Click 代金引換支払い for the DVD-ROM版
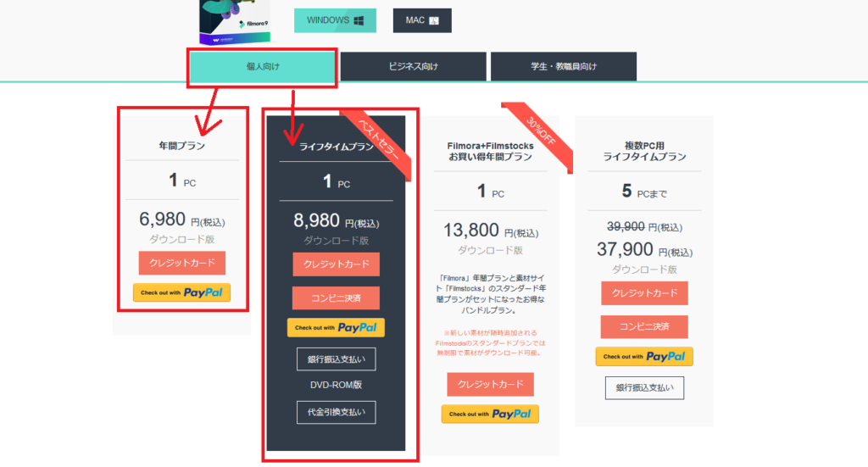Viewport: 868px width, 467px height. point(336,412)
